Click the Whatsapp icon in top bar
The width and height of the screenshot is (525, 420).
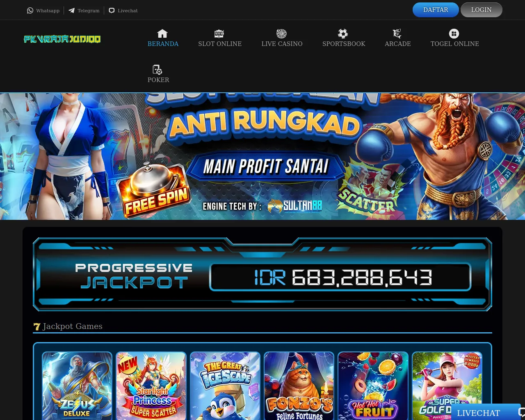point(30,11)
